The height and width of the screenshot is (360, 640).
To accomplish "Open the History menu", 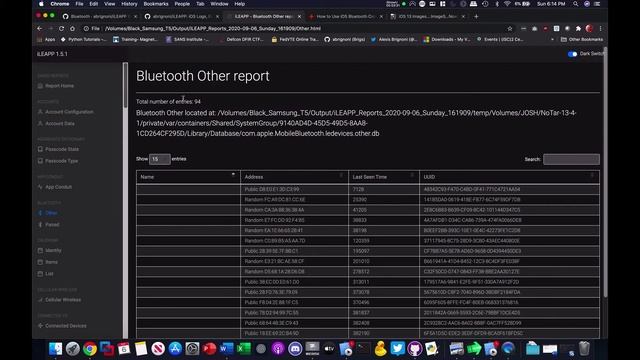I will (x=129, y=4).
